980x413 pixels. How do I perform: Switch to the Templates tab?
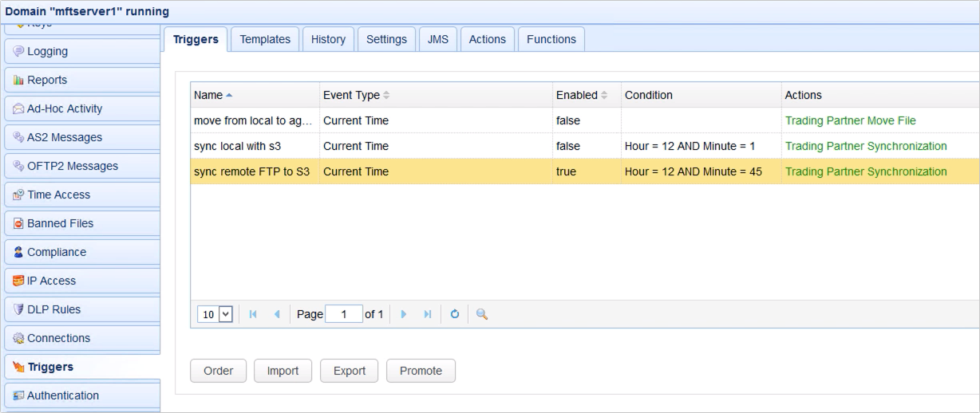[265, 39]
